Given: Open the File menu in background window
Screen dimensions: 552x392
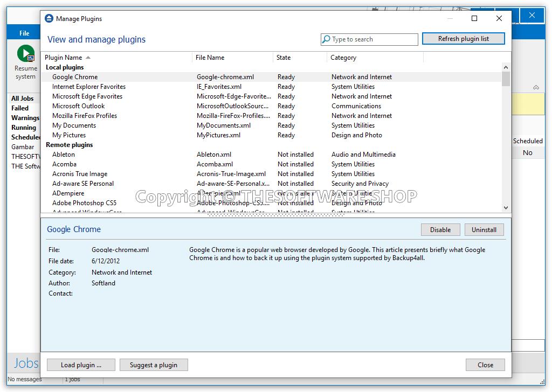Looking at the screenshot, I should 24,33.
